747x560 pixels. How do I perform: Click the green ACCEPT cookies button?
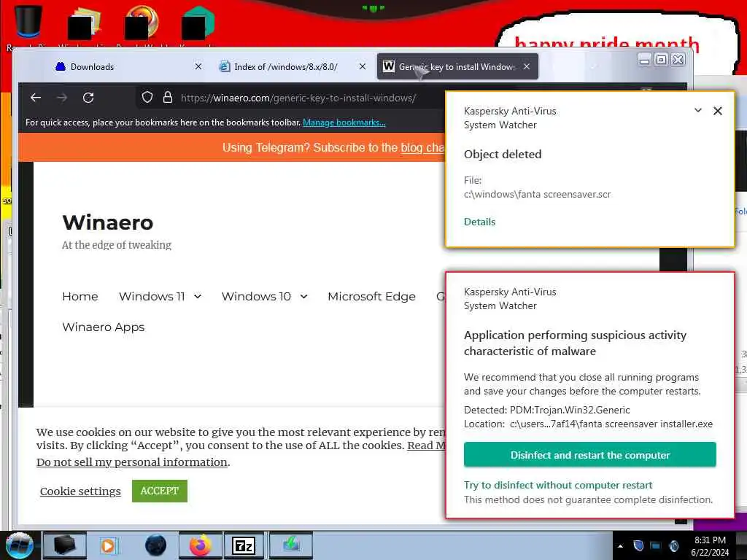point(160,491)
